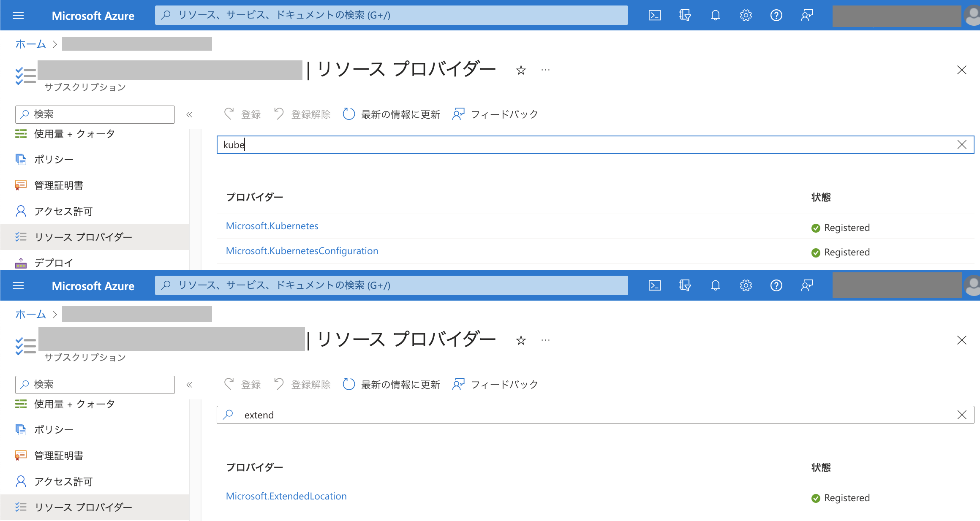Click フィードバック in lower toolbar

pyautogui.click(x=495, y=385)
